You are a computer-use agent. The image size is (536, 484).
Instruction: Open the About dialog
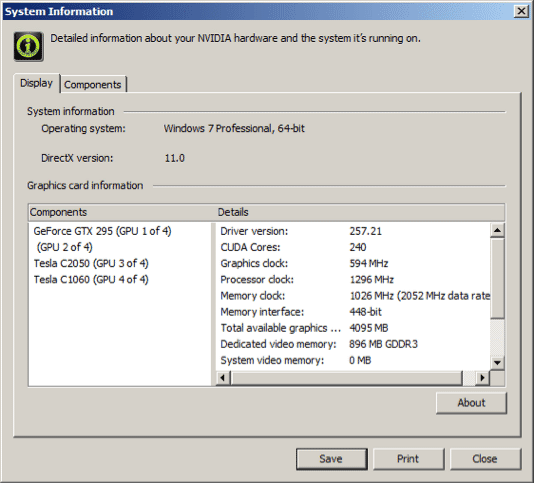(x=472, y=404)
